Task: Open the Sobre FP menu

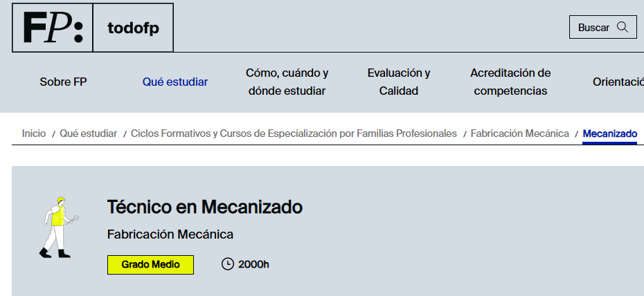Action: coord(64,82)
